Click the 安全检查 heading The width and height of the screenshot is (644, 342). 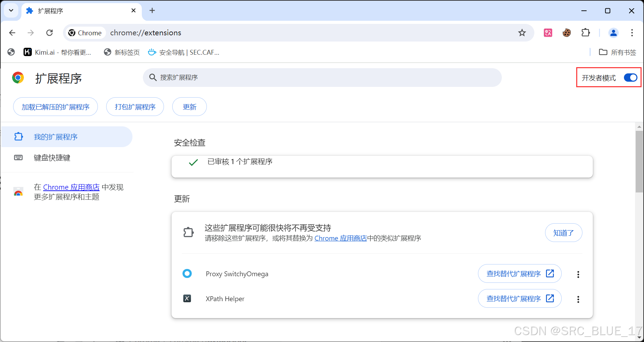(x=190, y=143)
